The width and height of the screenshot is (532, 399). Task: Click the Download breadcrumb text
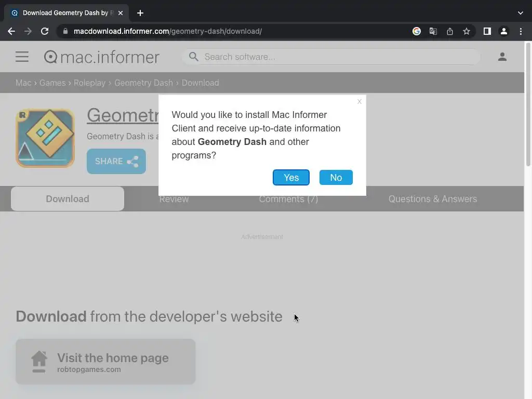point(200,83)
